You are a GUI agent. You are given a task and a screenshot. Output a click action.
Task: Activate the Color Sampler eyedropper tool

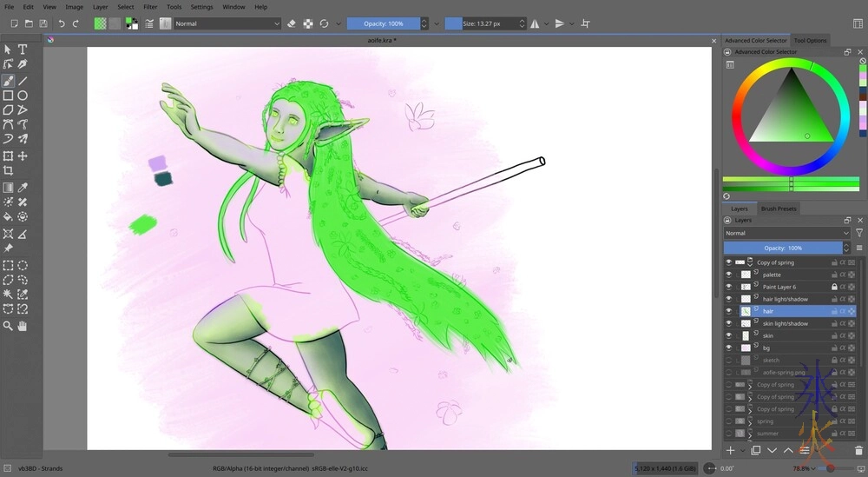pos(23,187)
